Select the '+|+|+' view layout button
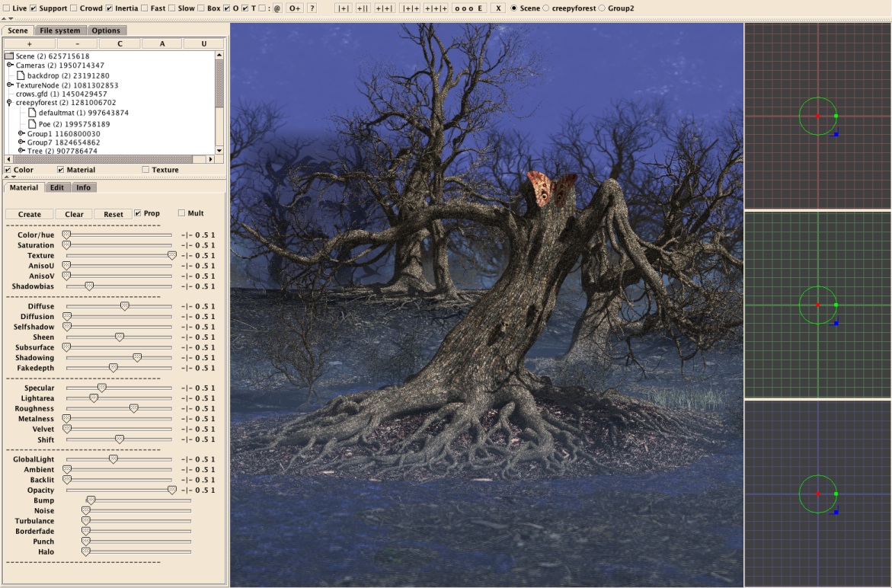The width and height of the screenshot is (892, 588). [x=436, y=8]
